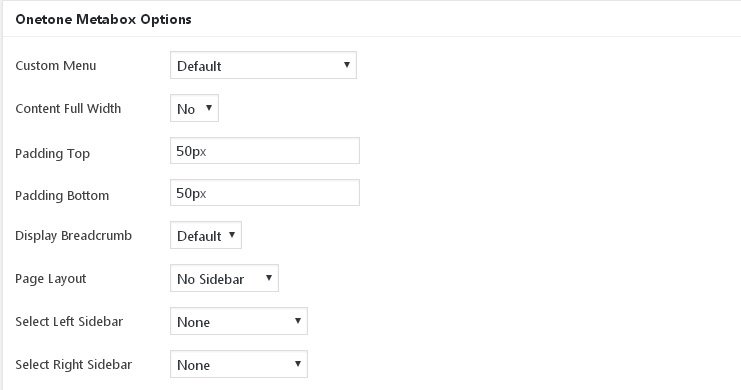Image resolution: width=741 pixels, height=390 pixels.
Task: Click the arrow icon of the Left Sidebar select
Action: pos(298,321)
